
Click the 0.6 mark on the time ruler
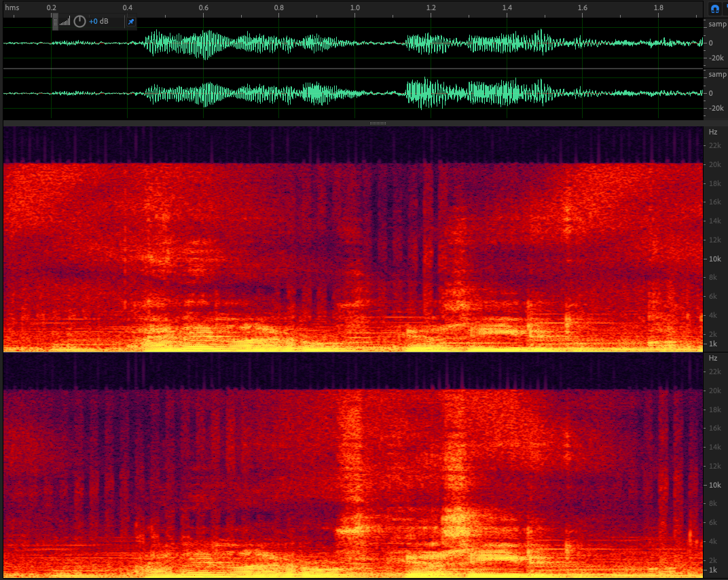203,7
